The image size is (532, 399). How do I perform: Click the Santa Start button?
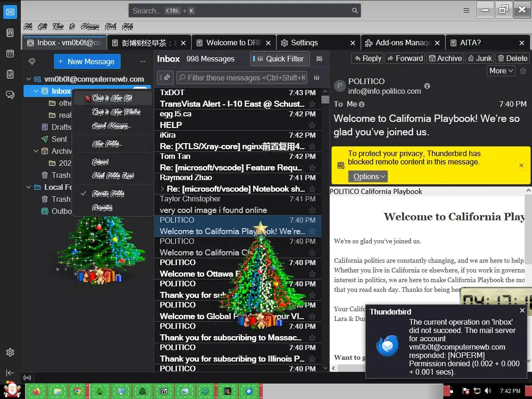[x=12, y=389]
